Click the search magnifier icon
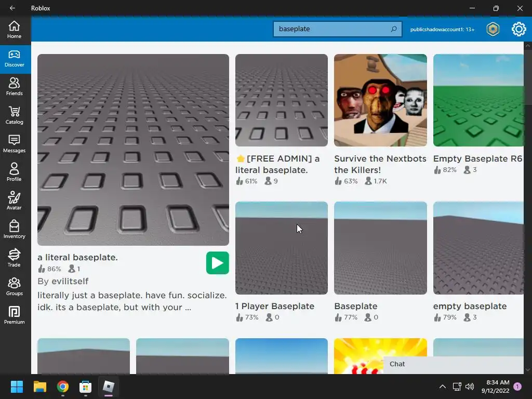The height and width of the screenshot is (399, 532). 394,29
